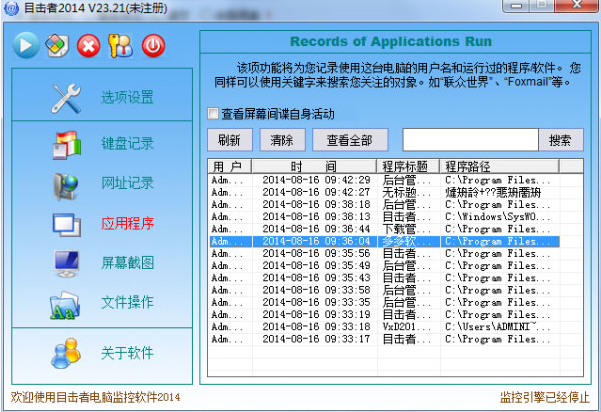Viewport: 601px width, 412px height.
Task: Click the red power exit icon
Action: (152, 45)
